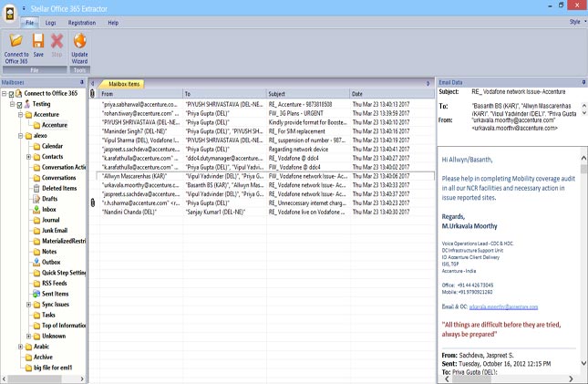588x384 pixels.
Task: Select the Sent Items folder icon
Action: pyautogui.click(x=36, y=294)
